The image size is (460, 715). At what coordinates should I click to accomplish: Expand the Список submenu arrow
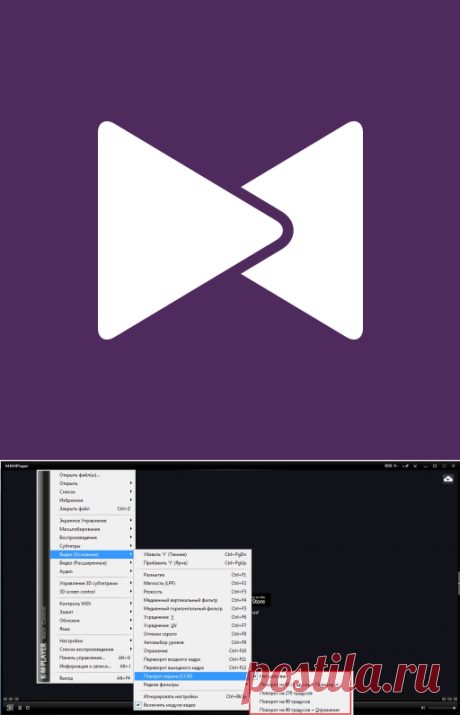(x=131, y=492)
